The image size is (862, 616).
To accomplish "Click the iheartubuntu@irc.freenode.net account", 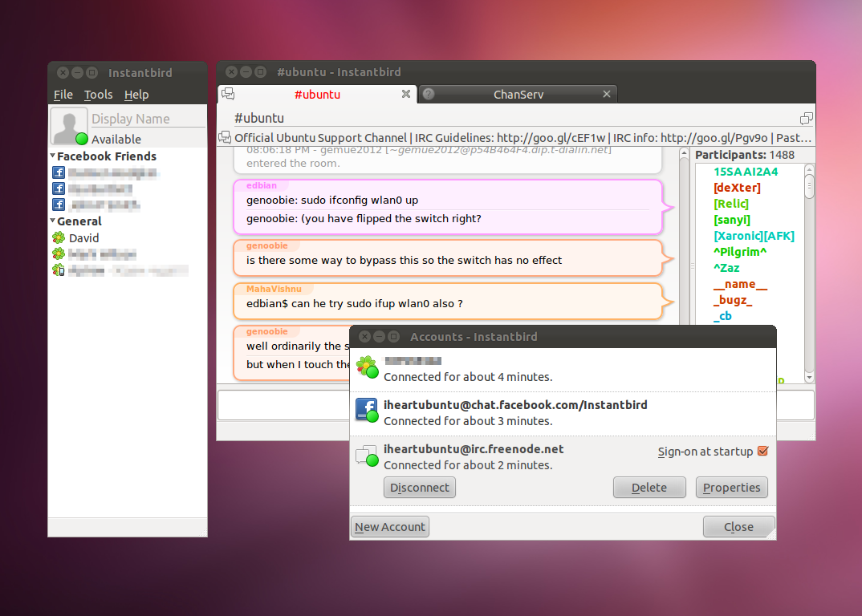I will point(563,472).
